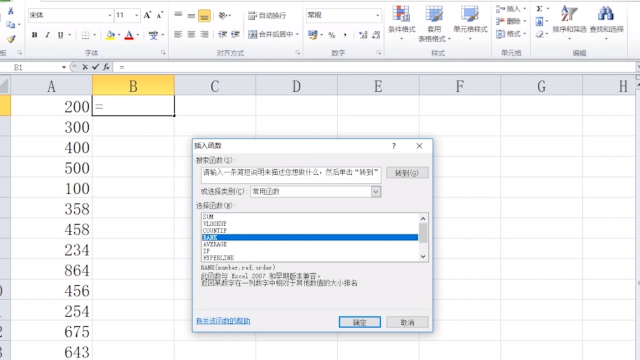The width and height of the screenshot is (640, 360).
Task: Select column C header
Action: 215,86
